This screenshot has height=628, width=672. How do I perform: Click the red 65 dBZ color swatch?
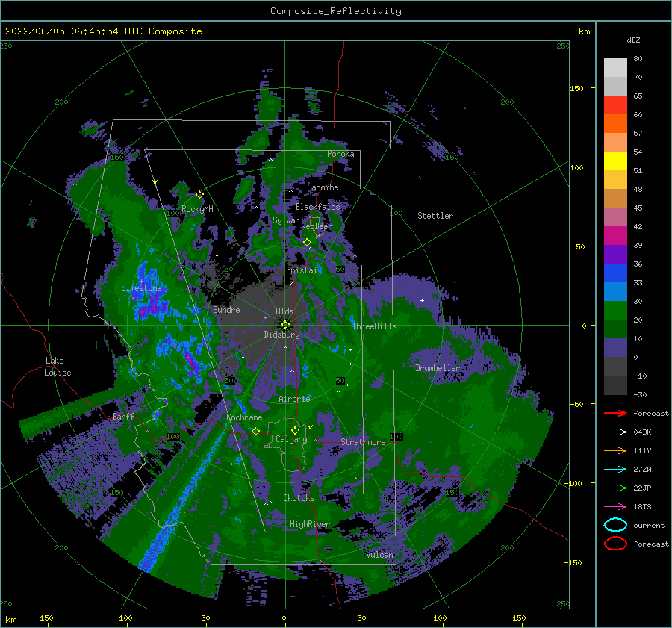[x=615, y=105]
